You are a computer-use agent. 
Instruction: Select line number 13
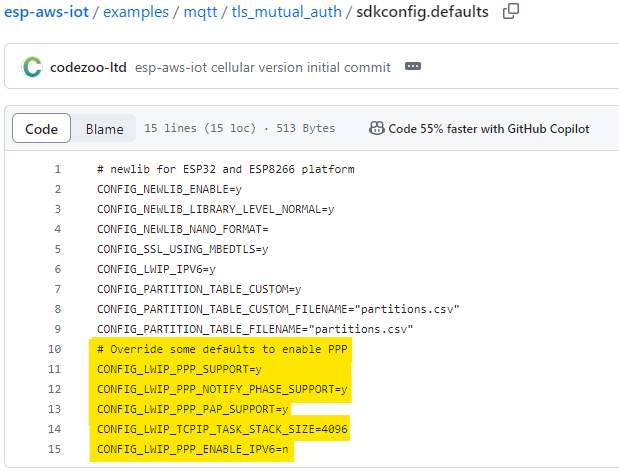(x=54, y=409)
